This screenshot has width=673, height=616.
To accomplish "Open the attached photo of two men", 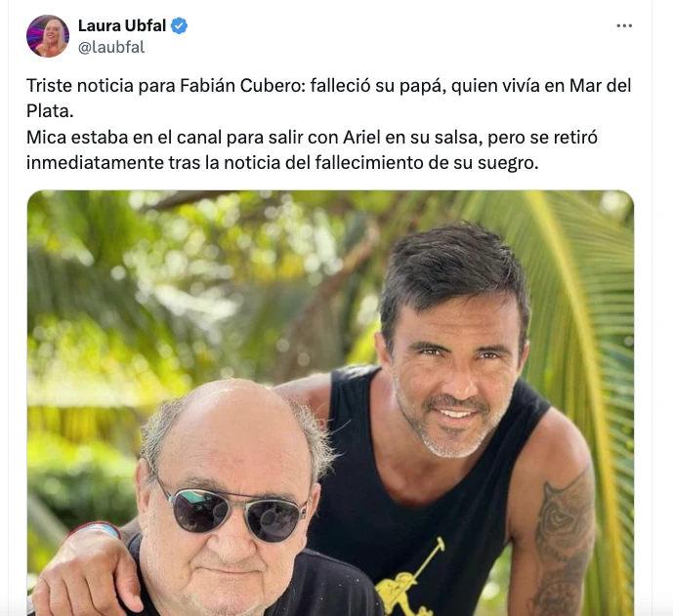I will click(330, 403).
